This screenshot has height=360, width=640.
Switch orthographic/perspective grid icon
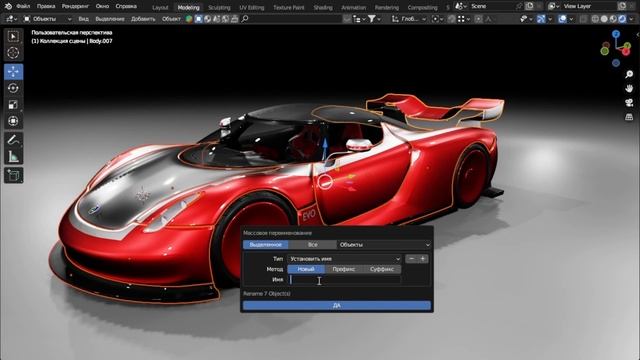click(629, 117)
